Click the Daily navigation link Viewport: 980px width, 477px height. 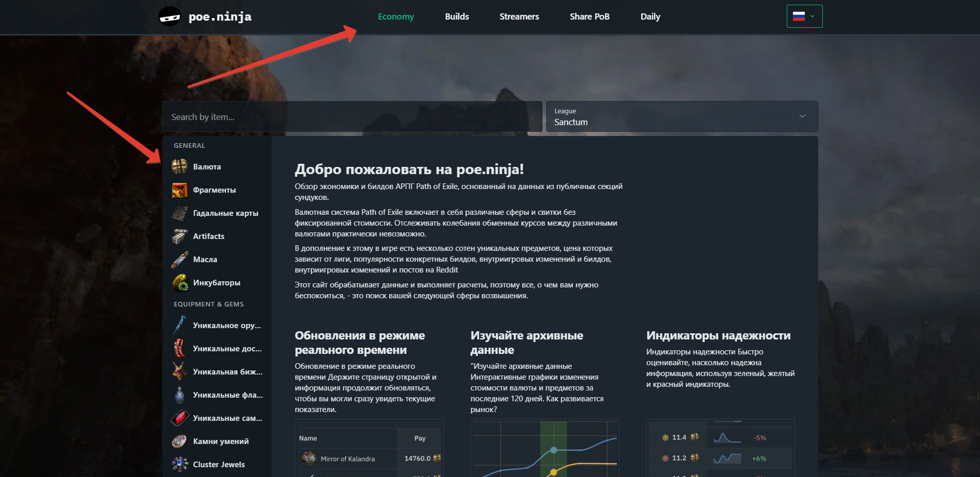(650, 16)
